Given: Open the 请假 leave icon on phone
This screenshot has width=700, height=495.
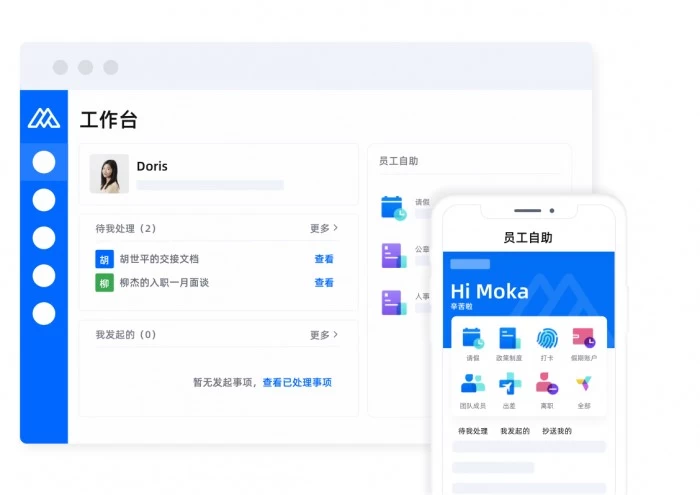Looking at the screenshot, I should [x=472, y=339].
